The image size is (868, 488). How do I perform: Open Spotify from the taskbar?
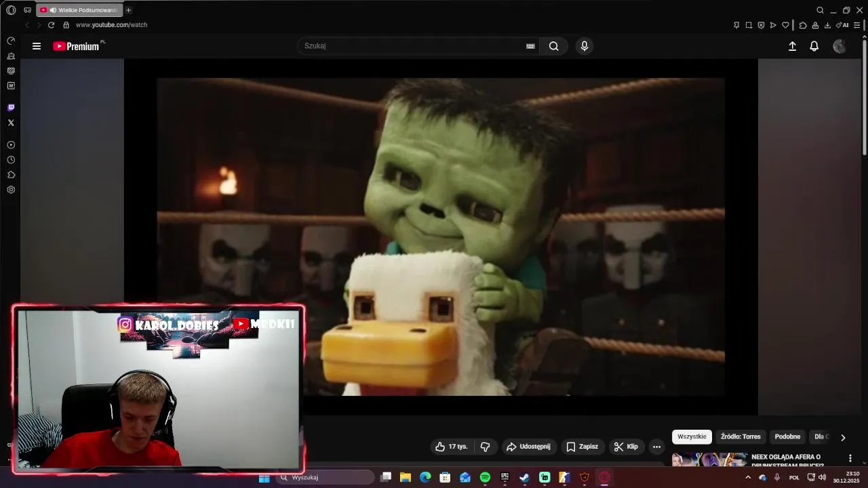tap(485, 478)
